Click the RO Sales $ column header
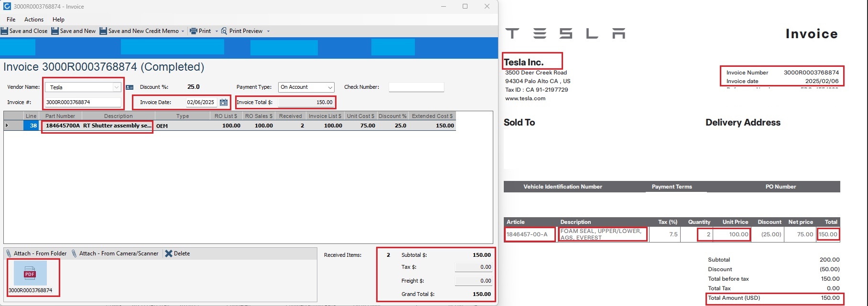Image resolution: width=868 pixels, height=306 pixels. [x=259, y=116]
